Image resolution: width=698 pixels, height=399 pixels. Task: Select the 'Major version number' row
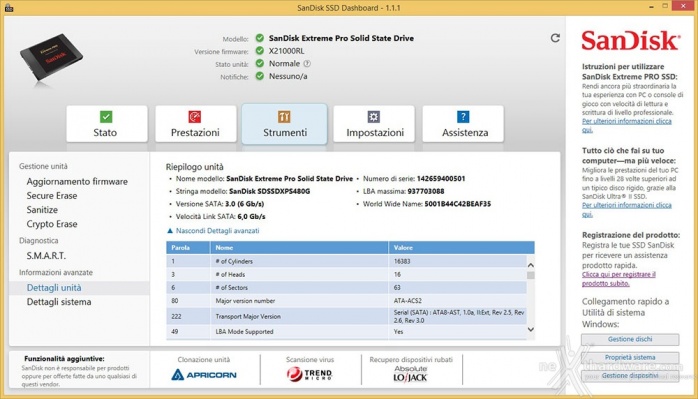tap(346, 301)
